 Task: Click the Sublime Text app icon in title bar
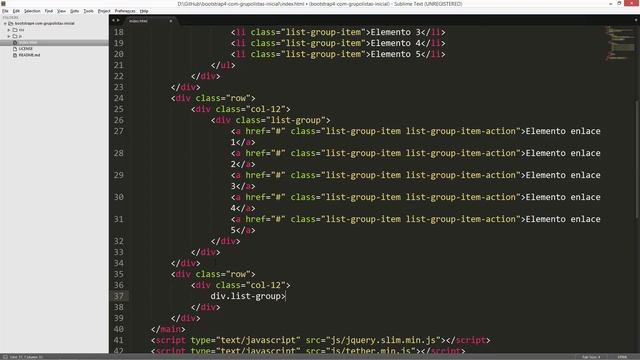tap(3, 3)
